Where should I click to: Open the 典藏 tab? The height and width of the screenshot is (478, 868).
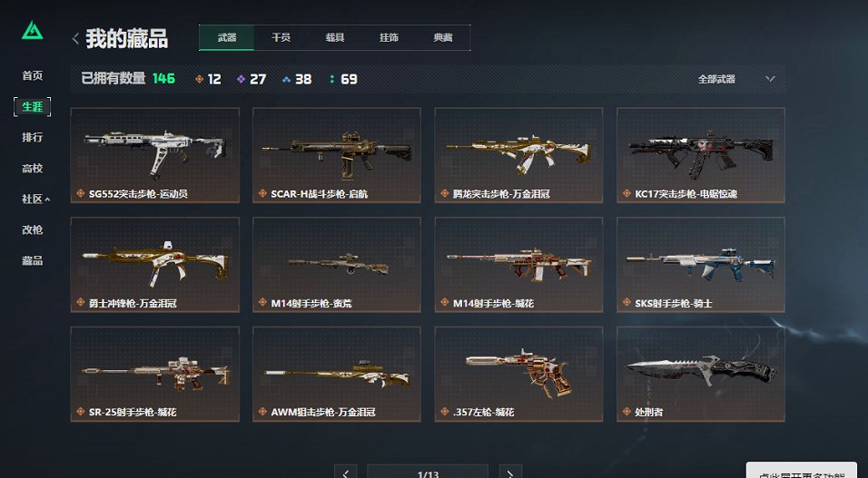443,37
